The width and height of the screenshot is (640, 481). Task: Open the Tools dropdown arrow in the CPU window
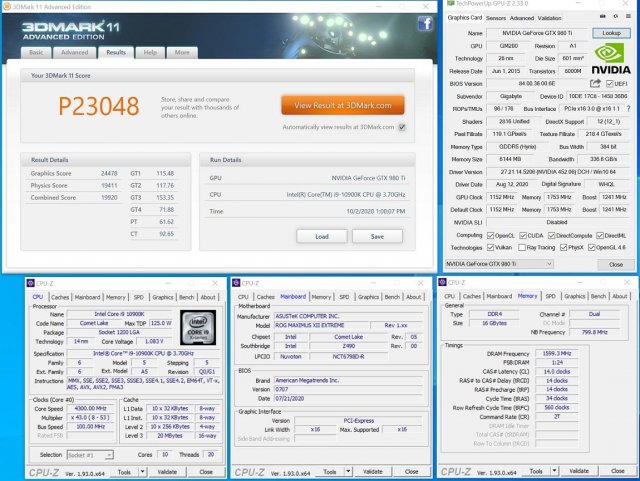(x=142, y=472)
